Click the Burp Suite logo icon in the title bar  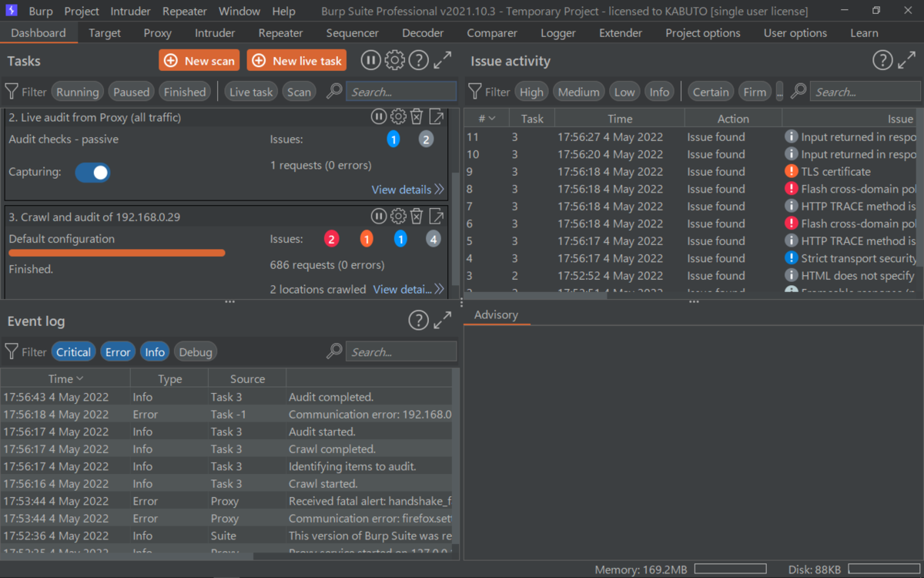[x=12, y=11]
